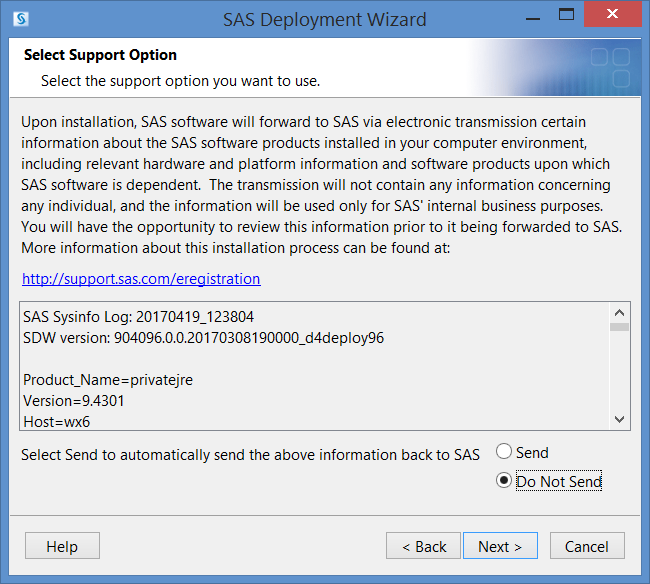Click the Host=wx6 line in log
The height and width of the screenshot is (584, 650).
56,422
